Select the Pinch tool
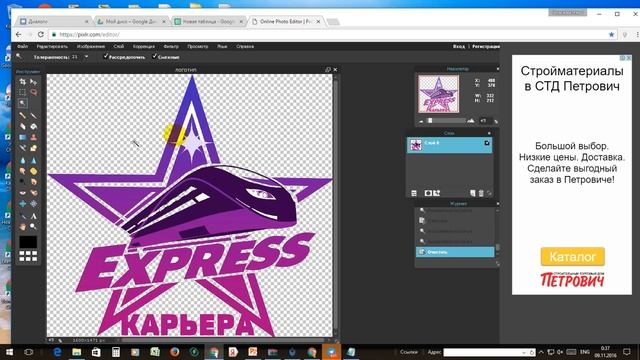640x360 pixels. (33, 203)
